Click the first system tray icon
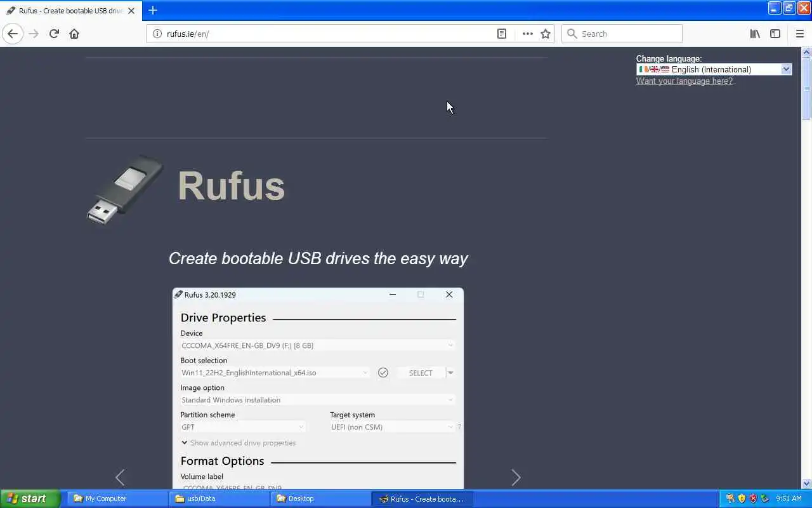The height and width of the screenshot is (508, 812). (730, 498)
